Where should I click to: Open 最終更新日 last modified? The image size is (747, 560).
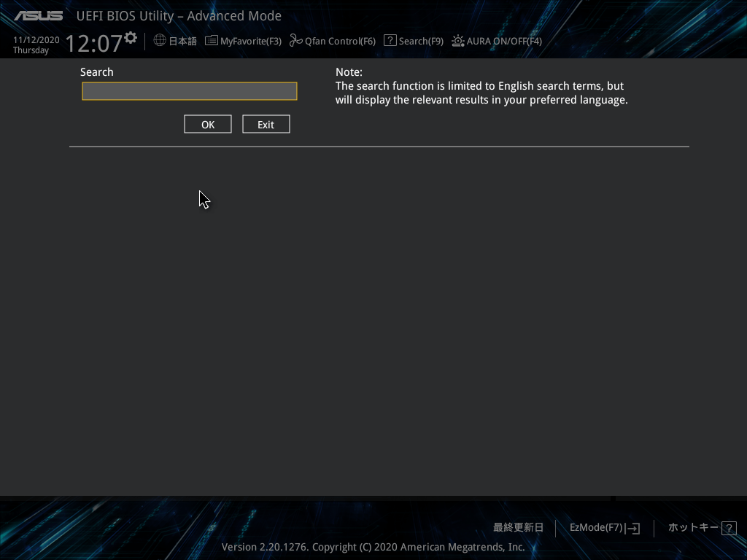coord(519,528)
